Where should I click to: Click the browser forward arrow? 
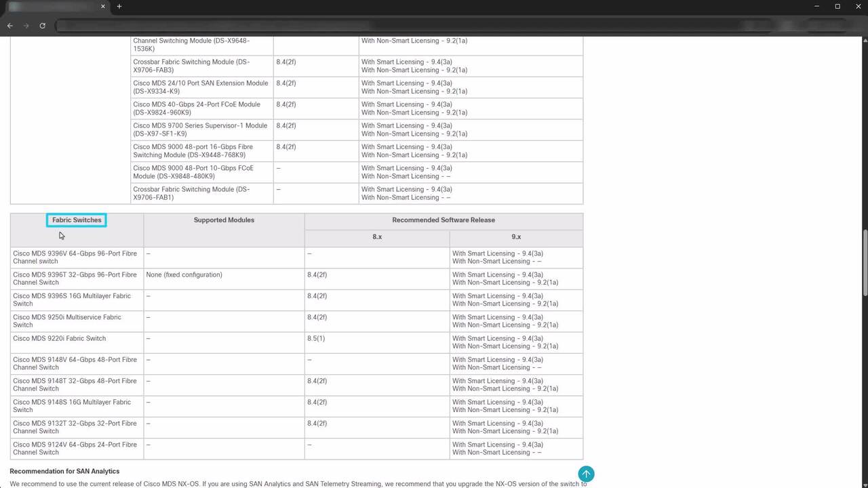coord(26,26)
